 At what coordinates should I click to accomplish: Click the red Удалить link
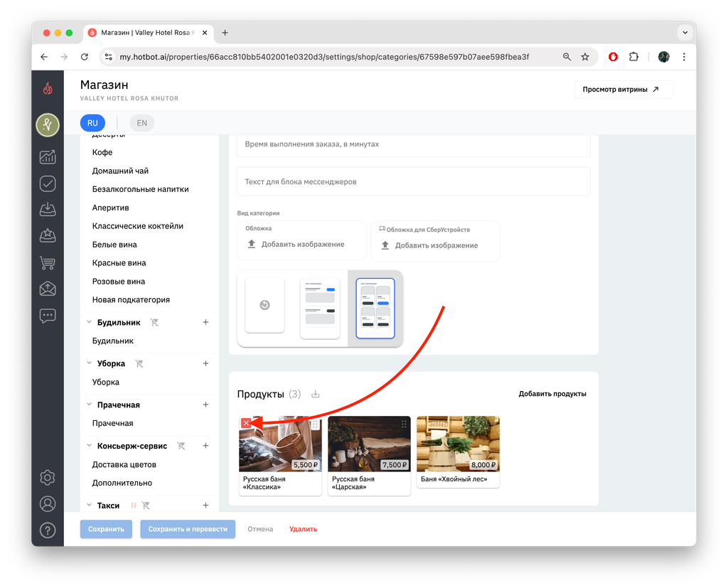pos(303,529)
